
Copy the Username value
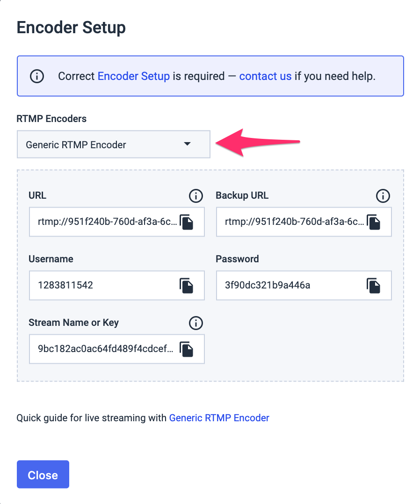click(x=187, y=286)
